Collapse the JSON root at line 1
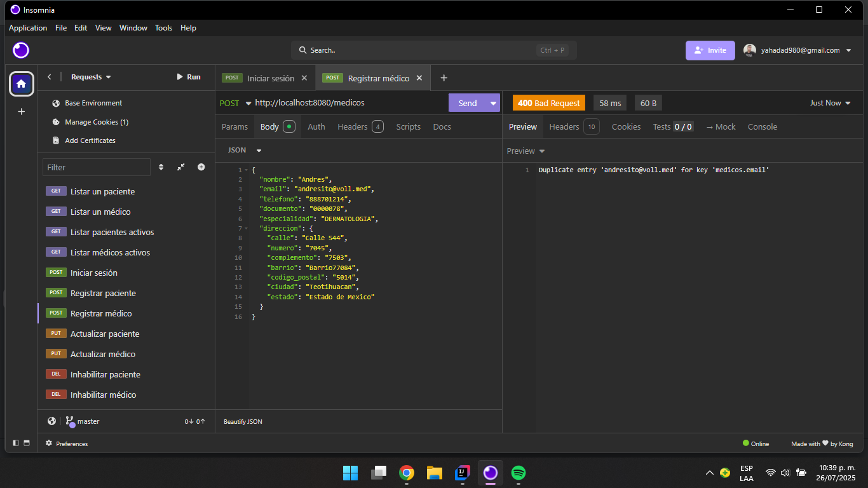The height and width of the screenshot is (488, 868). (247, 170)
